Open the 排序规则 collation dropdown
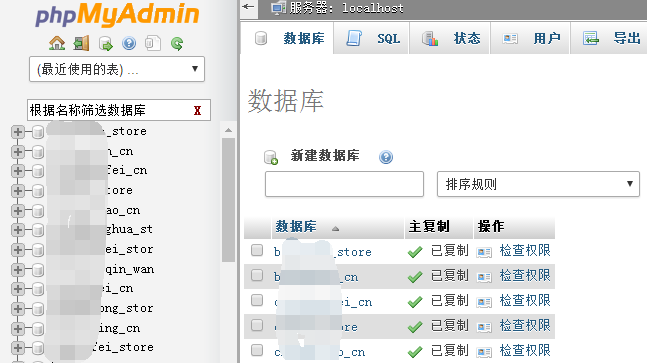This screenshot has height=363, width=647. (538, 184)
